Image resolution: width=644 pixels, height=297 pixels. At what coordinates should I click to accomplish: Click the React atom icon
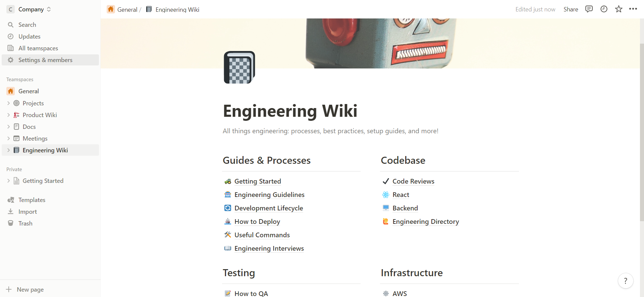[x=386, y=195]
